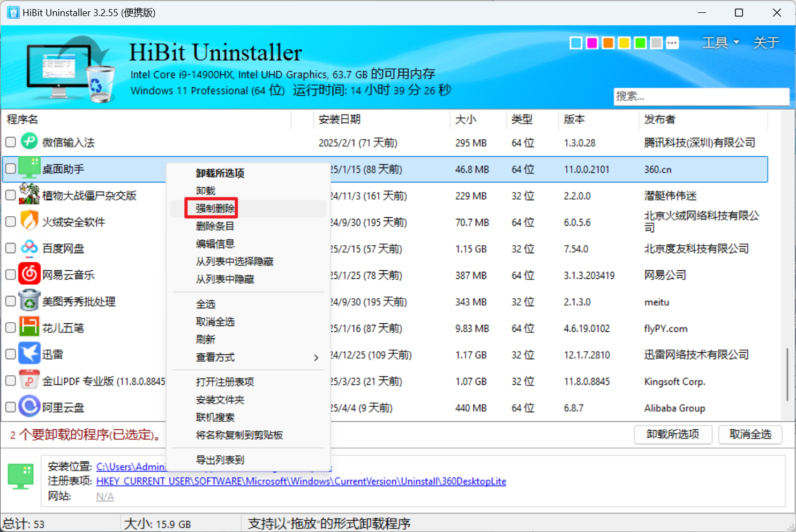Click the 花儿五笔 program icon
Screen dimensions: 796x532
click(x=29, y=327)
